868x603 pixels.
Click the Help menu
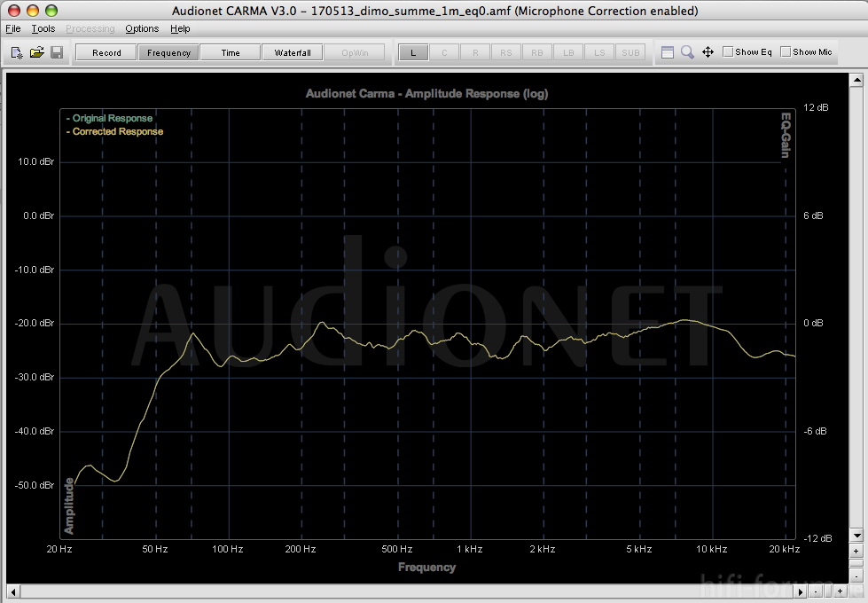pyautogui.click(x=180, y=28)
